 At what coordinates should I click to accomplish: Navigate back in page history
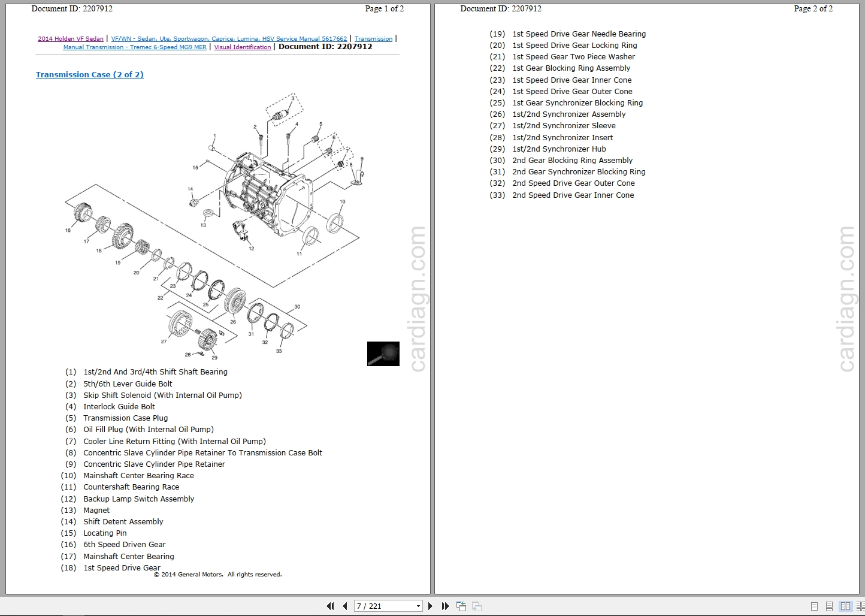point(461,606)
